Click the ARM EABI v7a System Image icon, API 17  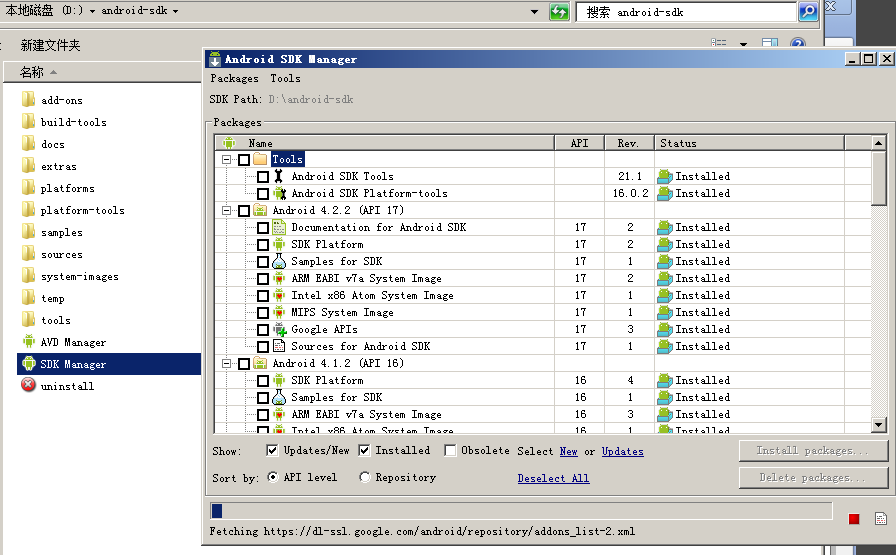point(279,278)
